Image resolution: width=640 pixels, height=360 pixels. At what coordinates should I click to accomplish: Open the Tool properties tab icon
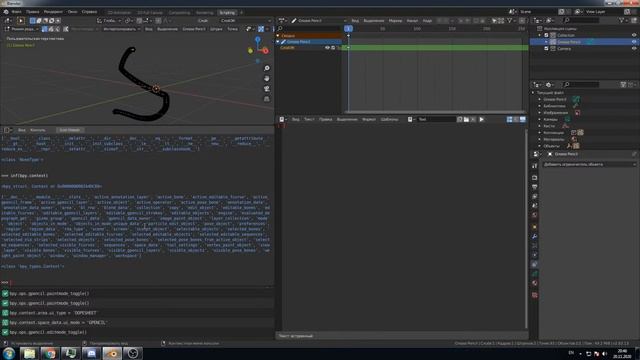coord(534,166)
